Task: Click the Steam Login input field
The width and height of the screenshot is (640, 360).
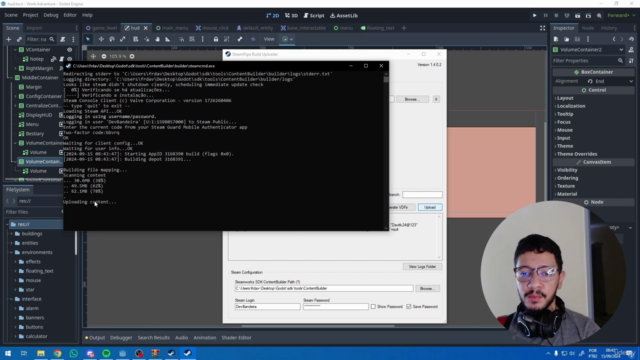Action: click(x=267, y=307)
